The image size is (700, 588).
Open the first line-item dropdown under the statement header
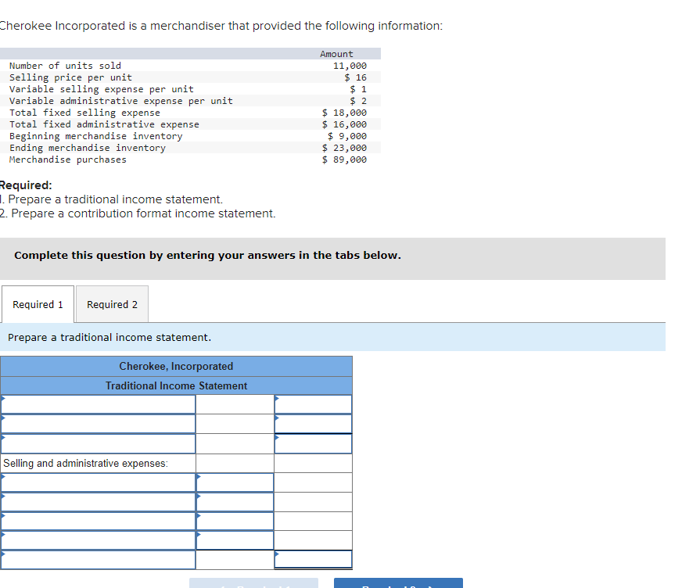(x=99, y=404)
